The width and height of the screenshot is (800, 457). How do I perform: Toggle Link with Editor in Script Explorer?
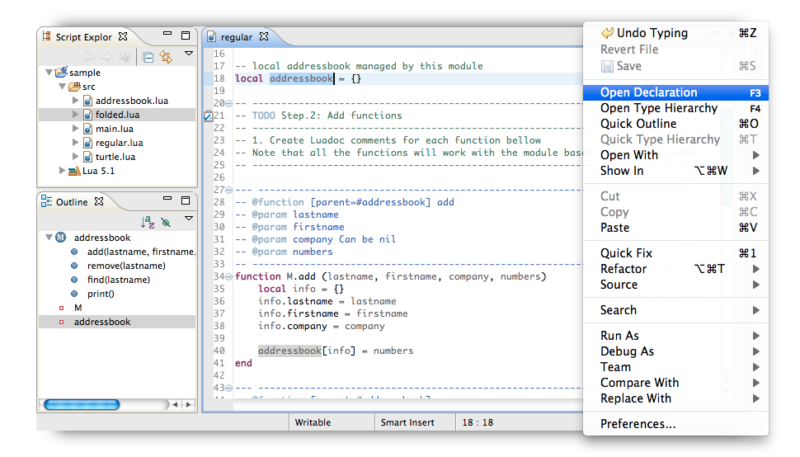166,57
